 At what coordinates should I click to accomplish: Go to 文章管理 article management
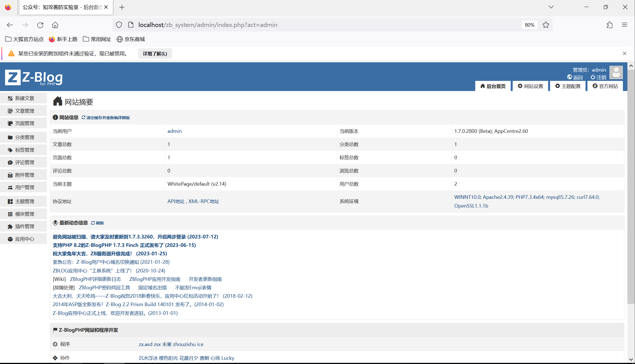click(24, 111)
